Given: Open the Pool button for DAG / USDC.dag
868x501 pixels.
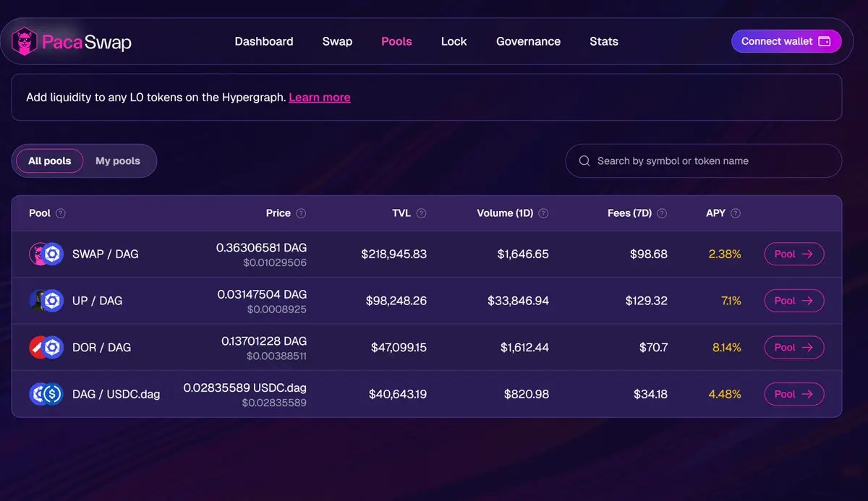Looking at the screenshot, I should 794,394.
